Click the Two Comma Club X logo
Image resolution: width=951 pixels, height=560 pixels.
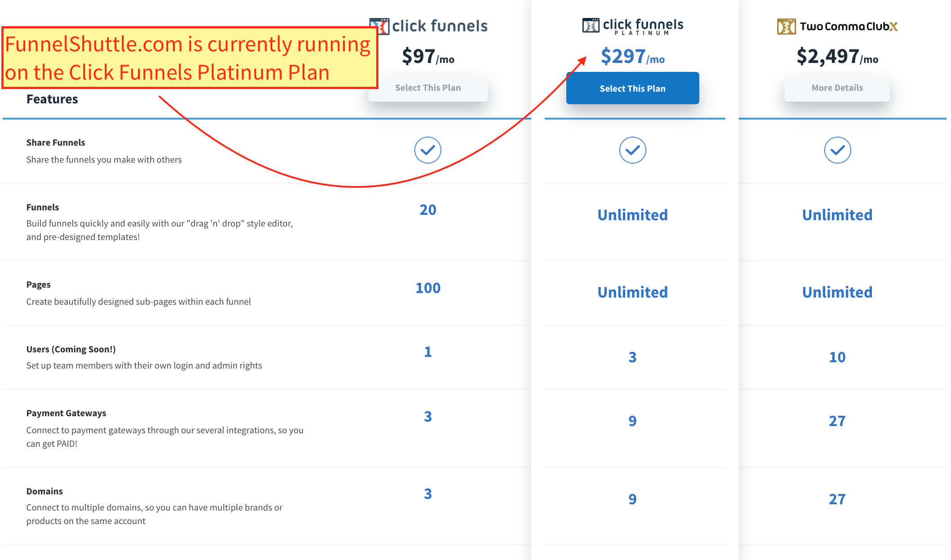click(x=837, y=27)
